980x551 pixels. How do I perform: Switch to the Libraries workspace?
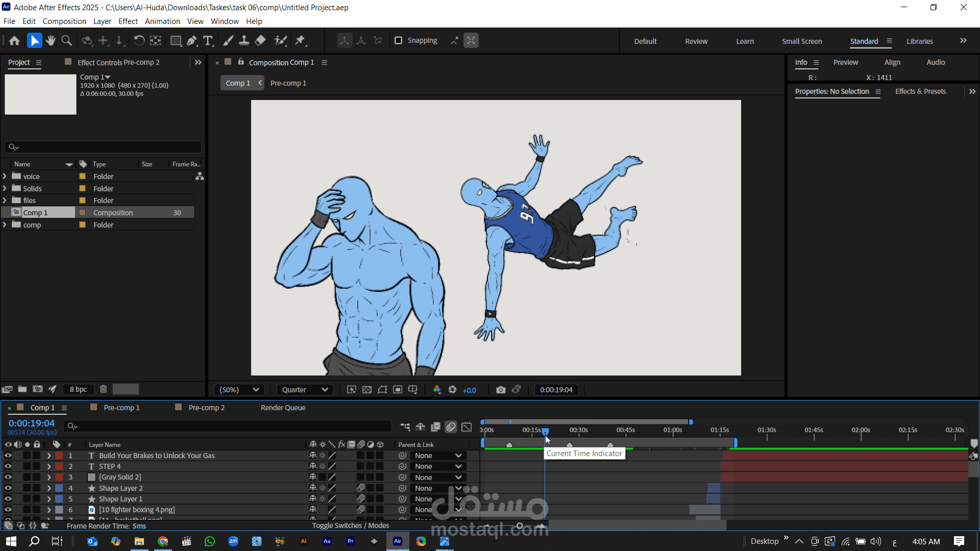pyautogui.click(x=920, y=41)
